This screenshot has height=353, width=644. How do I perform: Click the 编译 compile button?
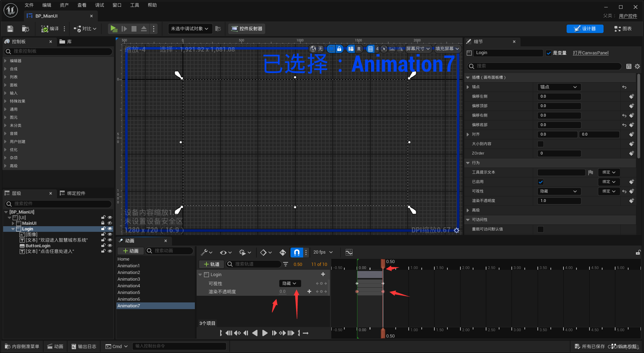tap(50, 29)
